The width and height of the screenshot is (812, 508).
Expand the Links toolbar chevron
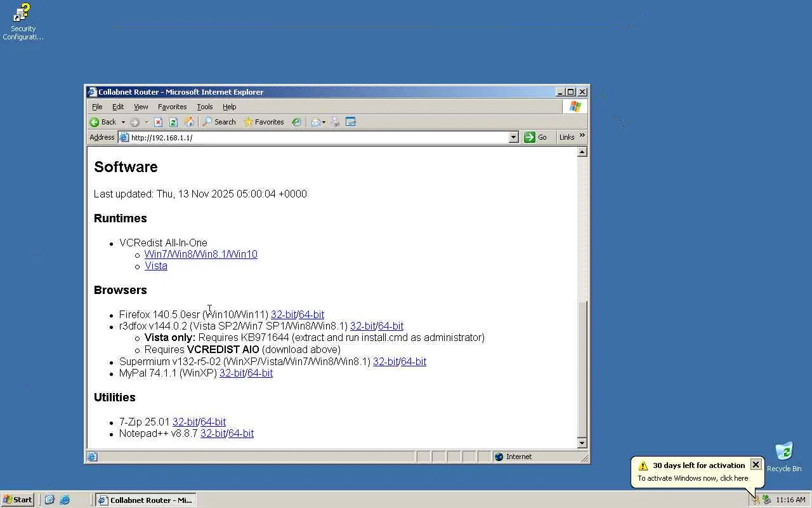pyautogui.click(x=582, y=135)
